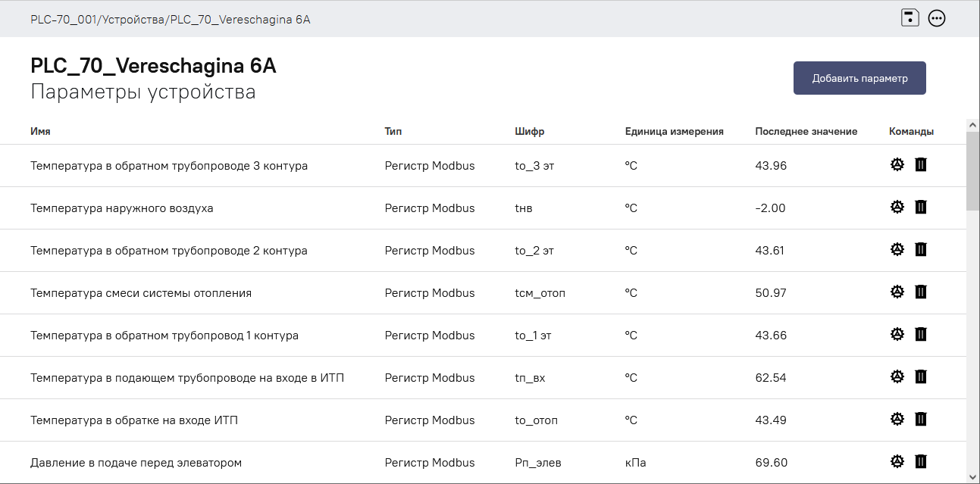Click the value 43.61

770,250
